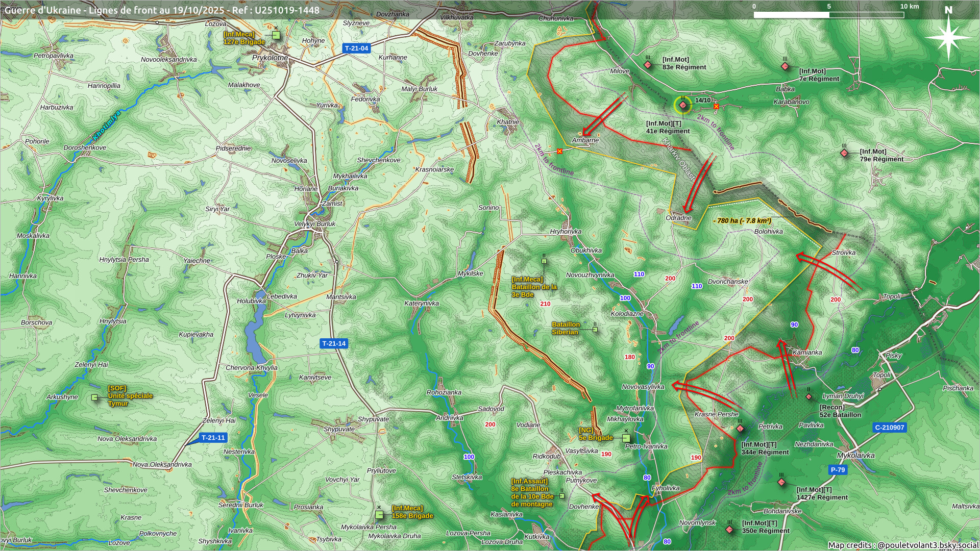
Task: Click the 127e Brigade green unit marker
Action: point(276,35)
